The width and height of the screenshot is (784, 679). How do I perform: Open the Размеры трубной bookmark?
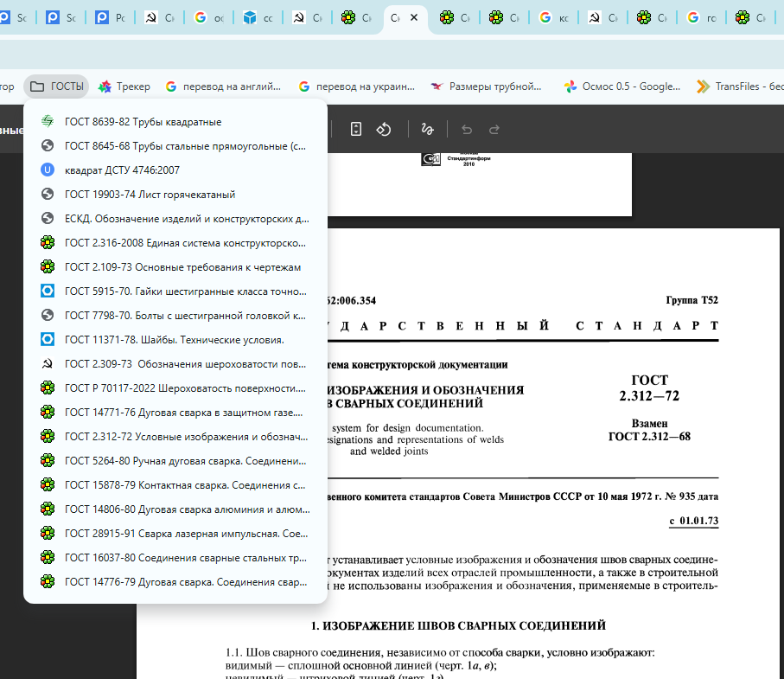click(x=487, y=86)
